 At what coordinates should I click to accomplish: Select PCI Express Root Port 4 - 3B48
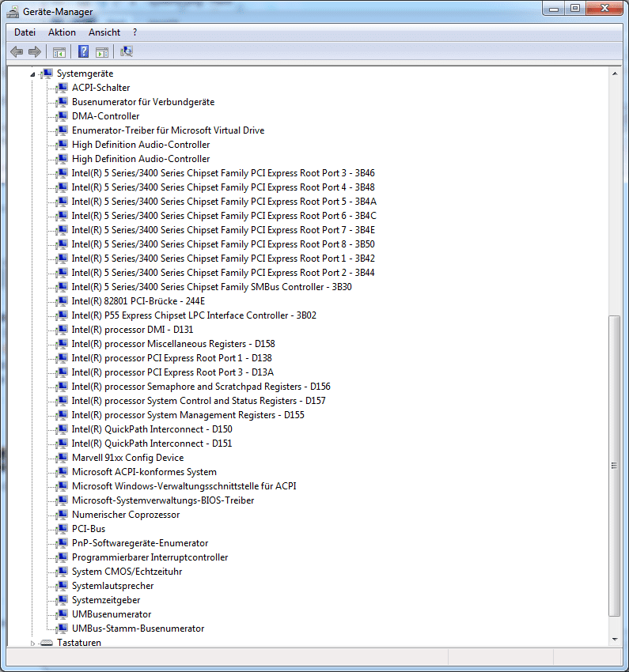[223, 187]
